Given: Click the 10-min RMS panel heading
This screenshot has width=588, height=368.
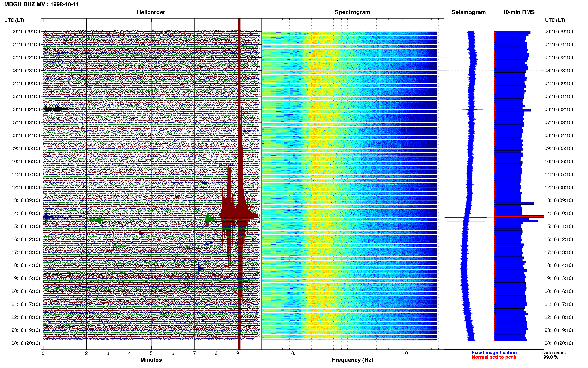Looking at the screenshot, I should 518,12.
